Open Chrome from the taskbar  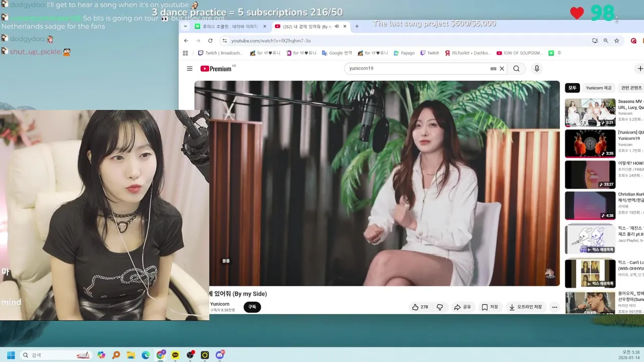160,355
